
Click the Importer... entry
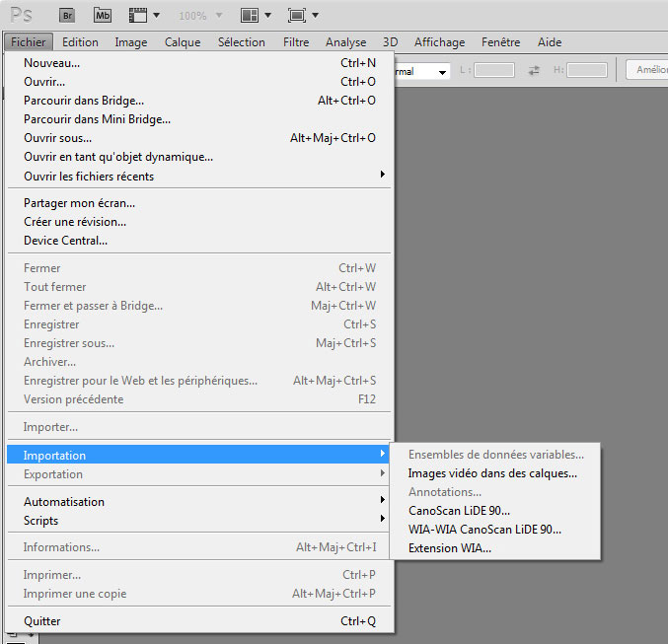[199, 427]
